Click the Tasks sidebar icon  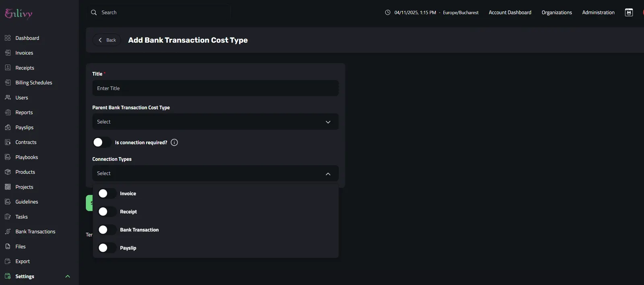pos(8,216)
